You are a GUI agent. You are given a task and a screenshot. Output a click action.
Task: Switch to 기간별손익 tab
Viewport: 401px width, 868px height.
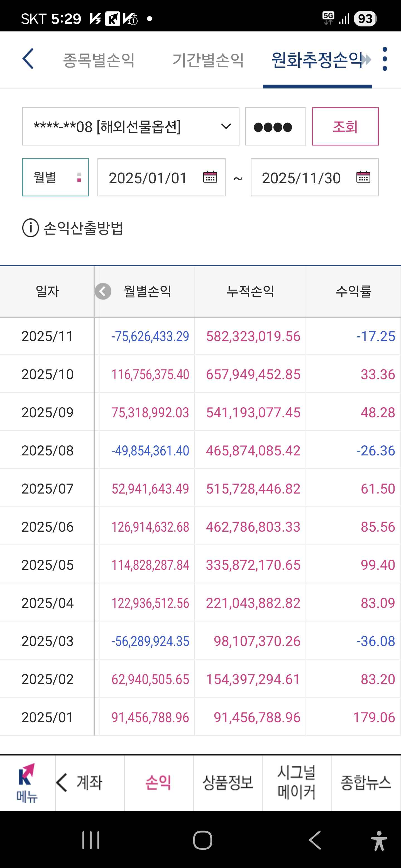click(208, 60)
